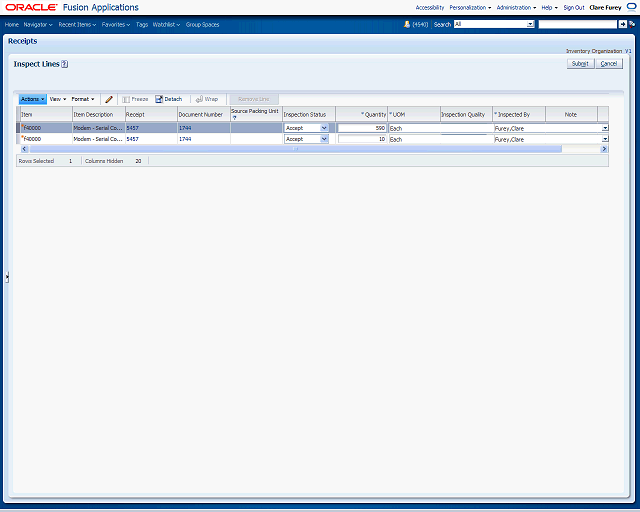Click the notifications bell icon

point(407,24)
